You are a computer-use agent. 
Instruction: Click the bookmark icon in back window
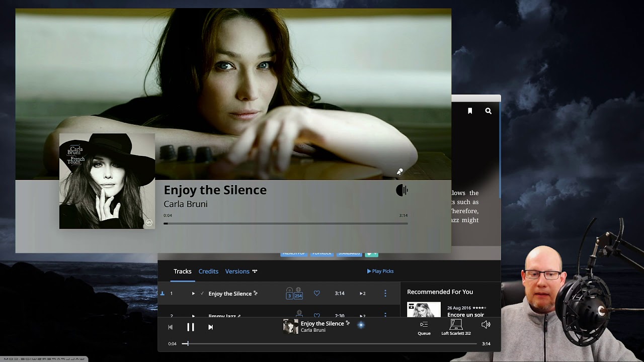(x=470, y=111)
